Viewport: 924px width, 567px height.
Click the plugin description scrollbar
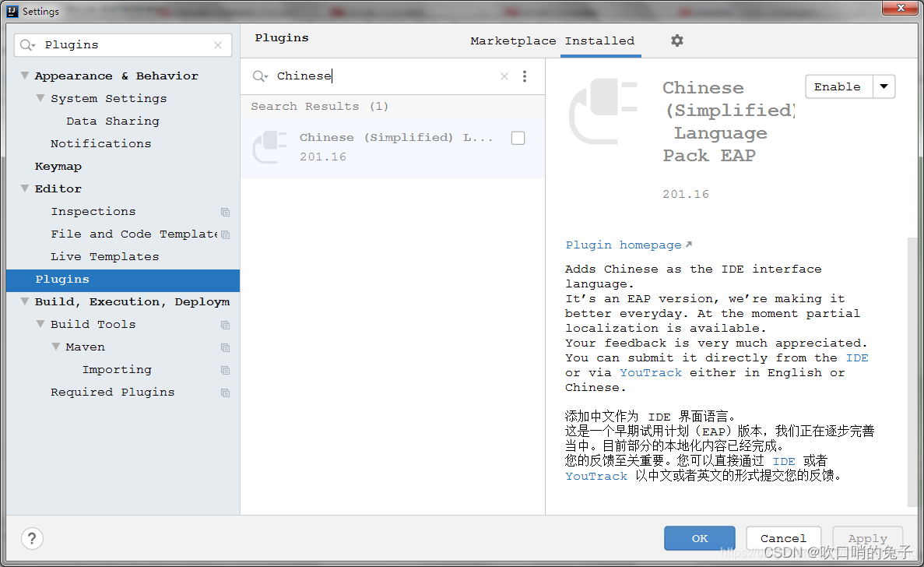click(x=912, y=372)
